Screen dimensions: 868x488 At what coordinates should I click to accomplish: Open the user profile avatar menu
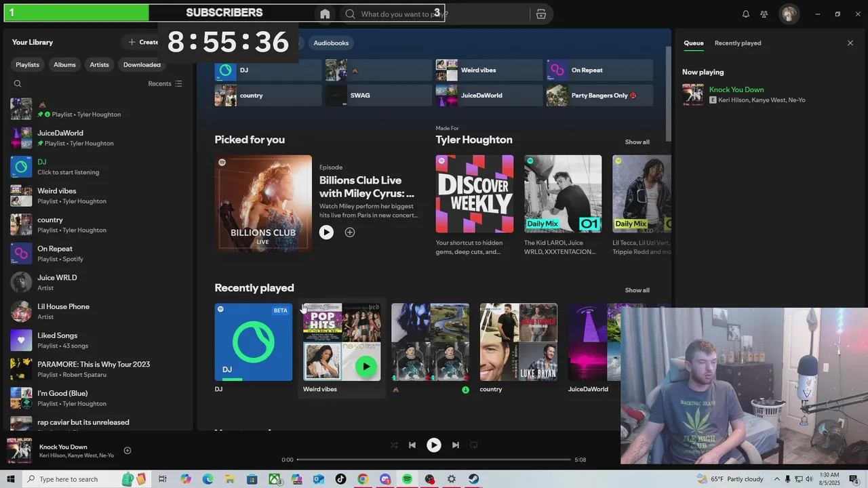(789, 14)
